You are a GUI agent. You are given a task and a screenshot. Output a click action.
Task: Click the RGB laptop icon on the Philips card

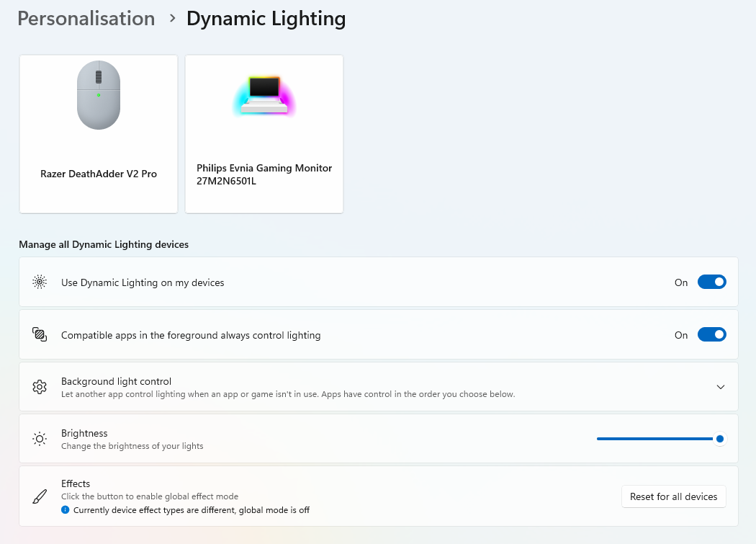point(264,94)
